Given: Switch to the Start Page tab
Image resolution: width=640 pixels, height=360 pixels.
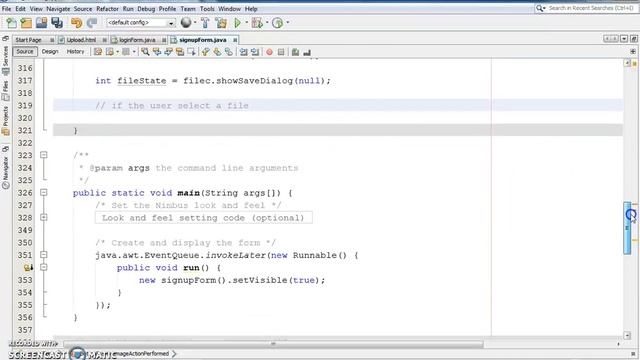Looking at the screenshot, I should point(29,40).
